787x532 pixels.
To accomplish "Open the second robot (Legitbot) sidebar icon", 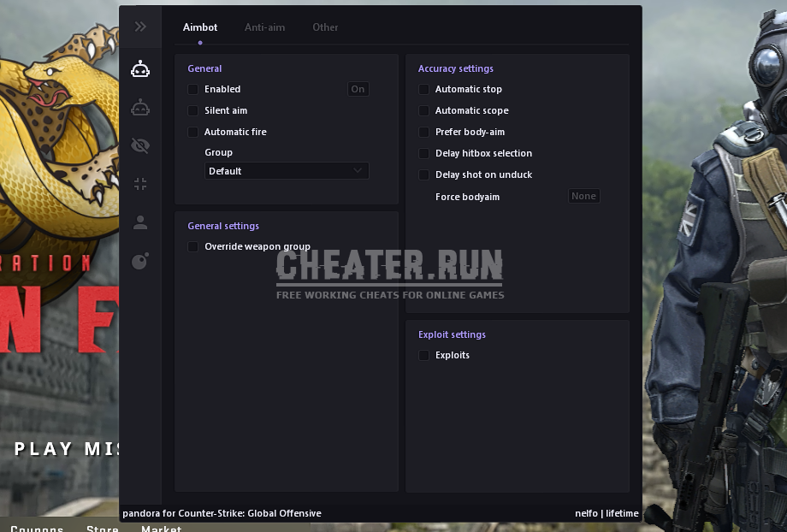I will tap(140, 107).
